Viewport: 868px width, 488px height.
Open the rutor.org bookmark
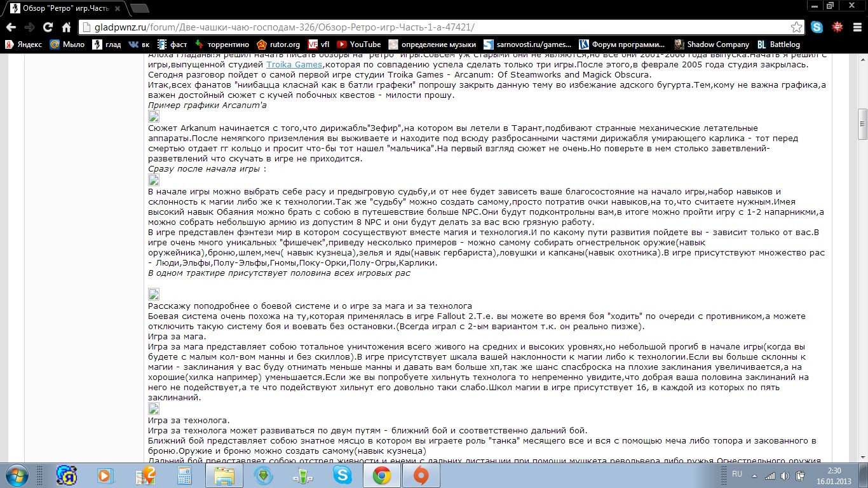click(x=278, y=44)
